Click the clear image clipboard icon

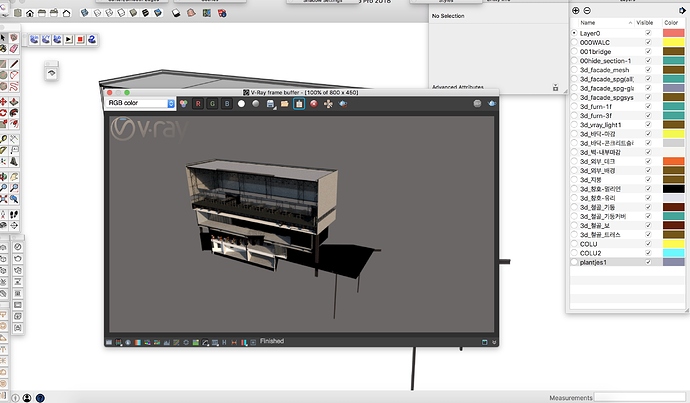tap(299, 104)
